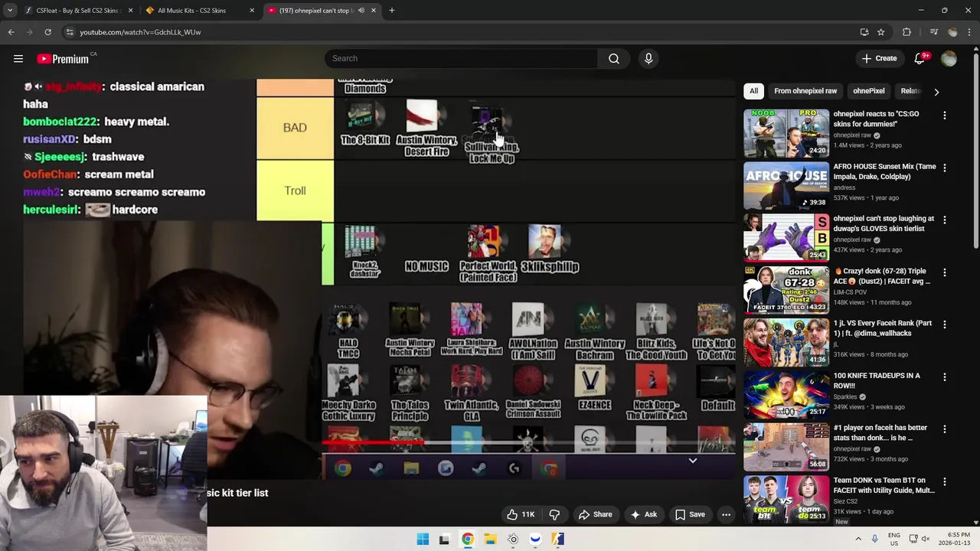This screenshot has width=980, height=551.
Task: Open Windows Start menu
Action: click(x=423, y=540)
